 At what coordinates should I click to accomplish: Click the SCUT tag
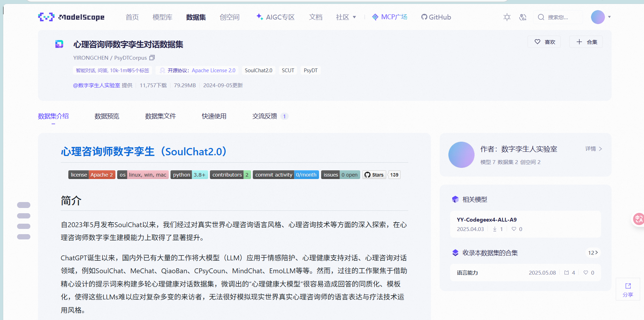(288, 70)
